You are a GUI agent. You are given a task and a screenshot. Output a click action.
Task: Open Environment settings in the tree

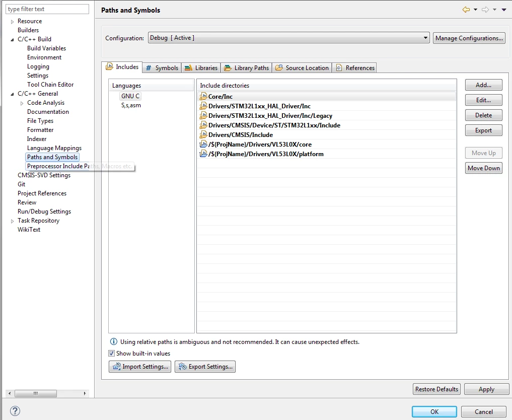pos(44,57)
